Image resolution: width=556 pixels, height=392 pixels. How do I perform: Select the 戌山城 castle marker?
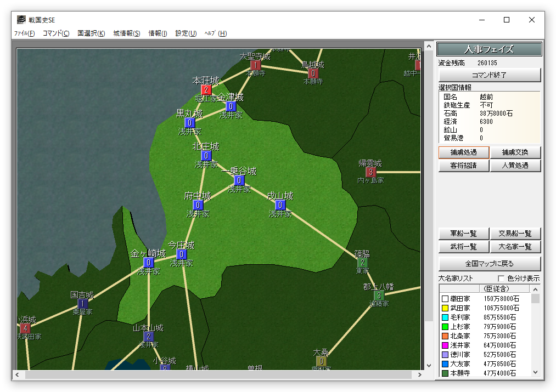click(280, 205)
